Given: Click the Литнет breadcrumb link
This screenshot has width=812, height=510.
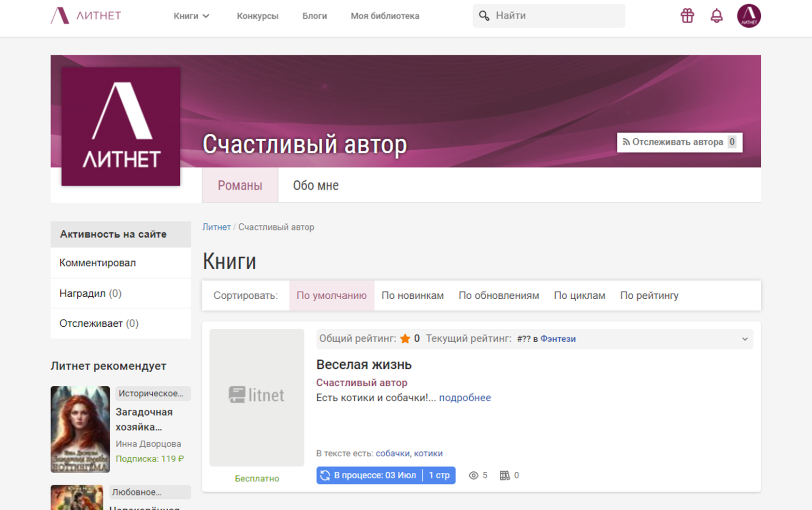Looking at the screenshot, I should click(x=216, y=227).
